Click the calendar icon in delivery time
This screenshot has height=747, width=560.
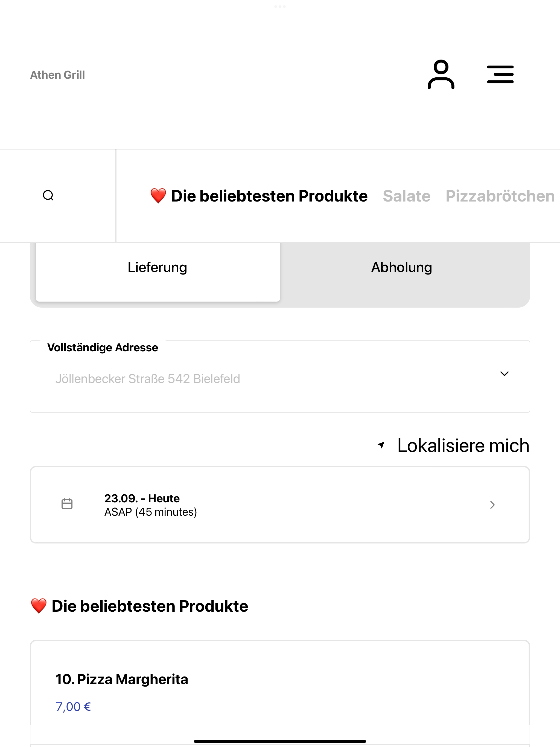pos(67,504)
